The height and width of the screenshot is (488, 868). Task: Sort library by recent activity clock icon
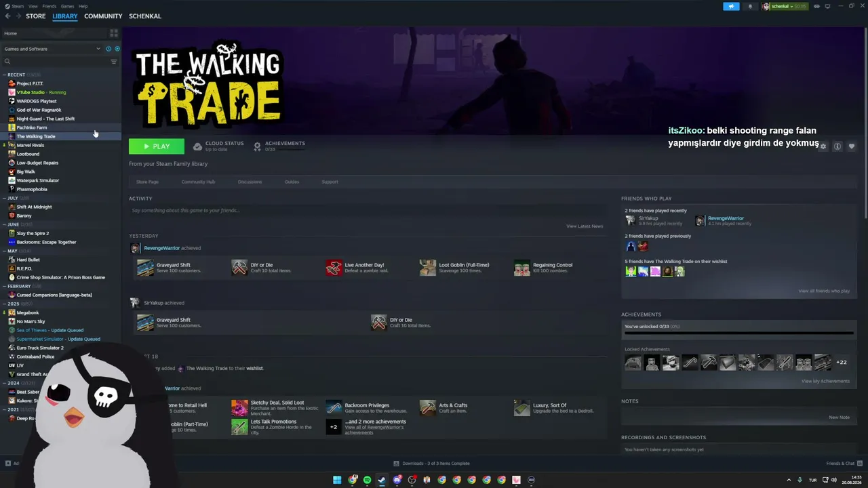(x=108, y=49)
